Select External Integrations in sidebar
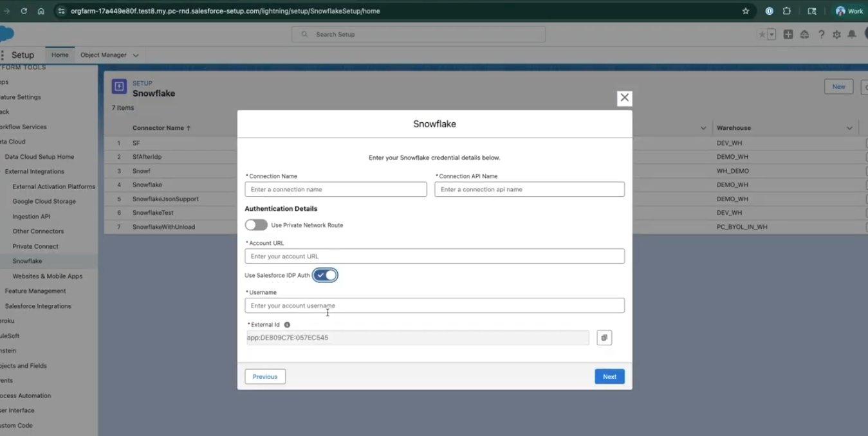The height and width of the screenshot is (436, 868). 35,172
